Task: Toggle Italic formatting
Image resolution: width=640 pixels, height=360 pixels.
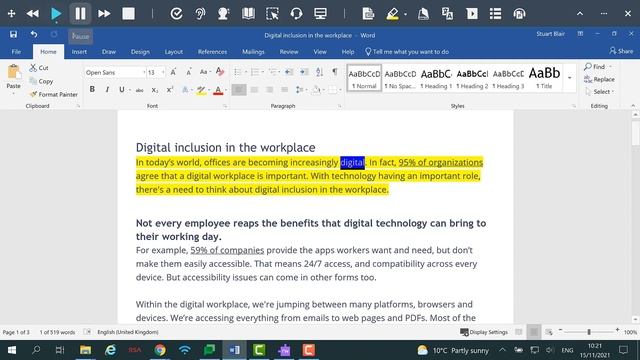Action: point(107,89)
